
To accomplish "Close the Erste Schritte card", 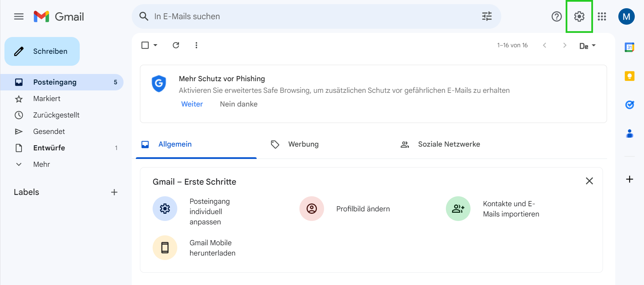I will [x=589, y=181].
